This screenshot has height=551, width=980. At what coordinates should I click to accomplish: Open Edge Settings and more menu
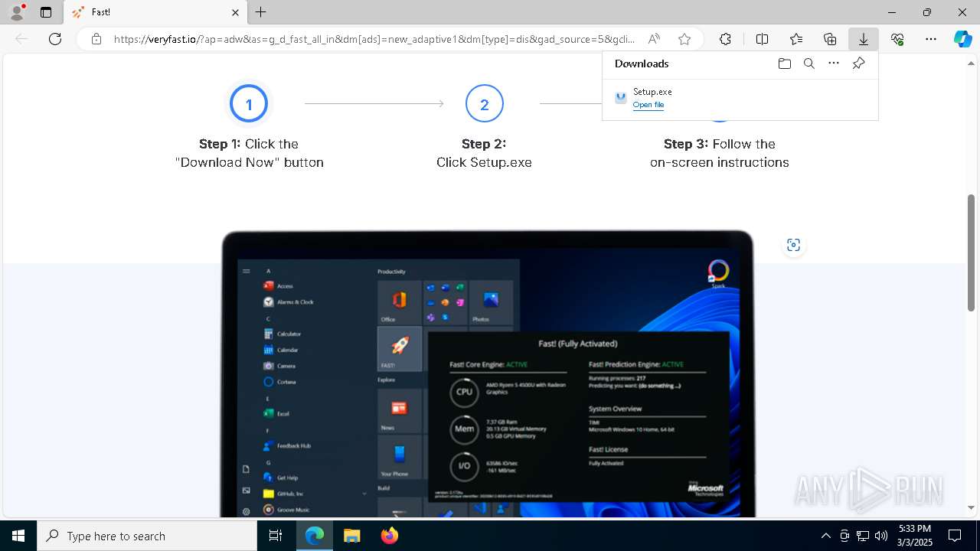pyautogui.click(x=931, y=39)
